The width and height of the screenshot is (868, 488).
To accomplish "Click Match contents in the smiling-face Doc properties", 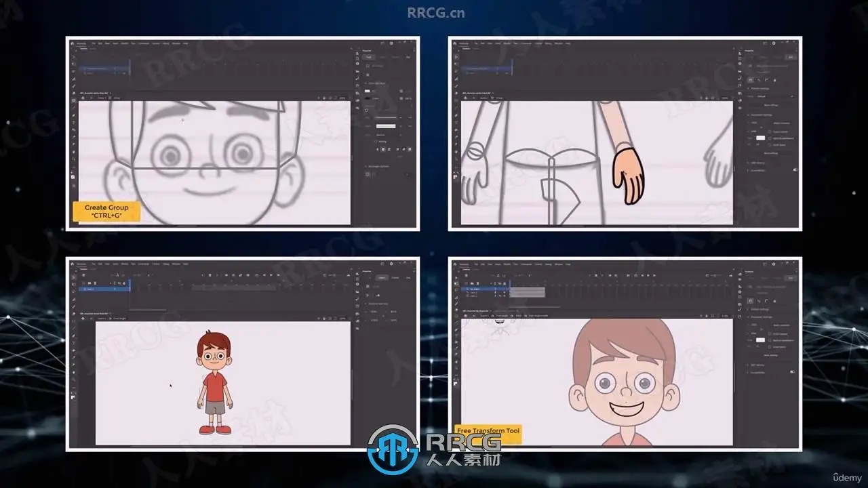I will 781,325.
